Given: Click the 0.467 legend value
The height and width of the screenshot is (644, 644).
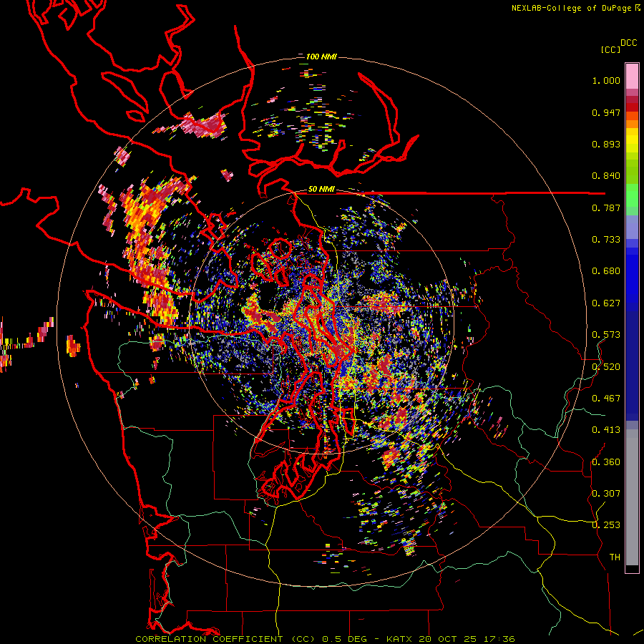Looking at the screenshot, I should click(606, 399).
